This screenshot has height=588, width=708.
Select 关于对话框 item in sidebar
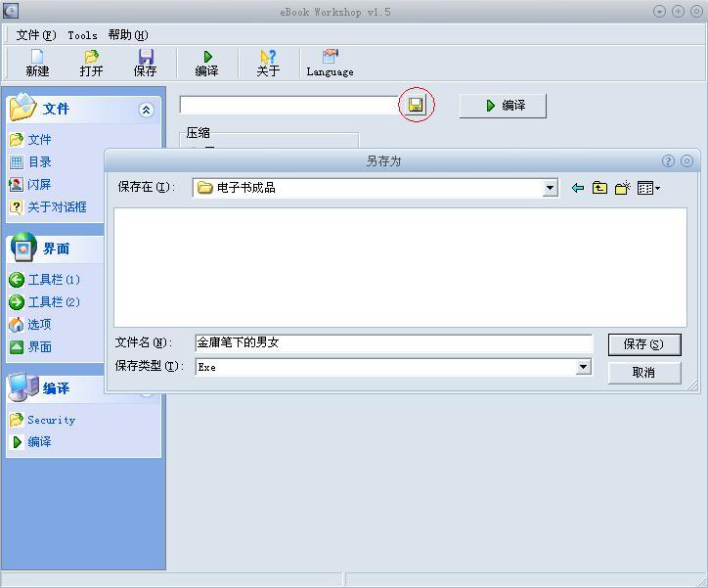click(48, 207)
